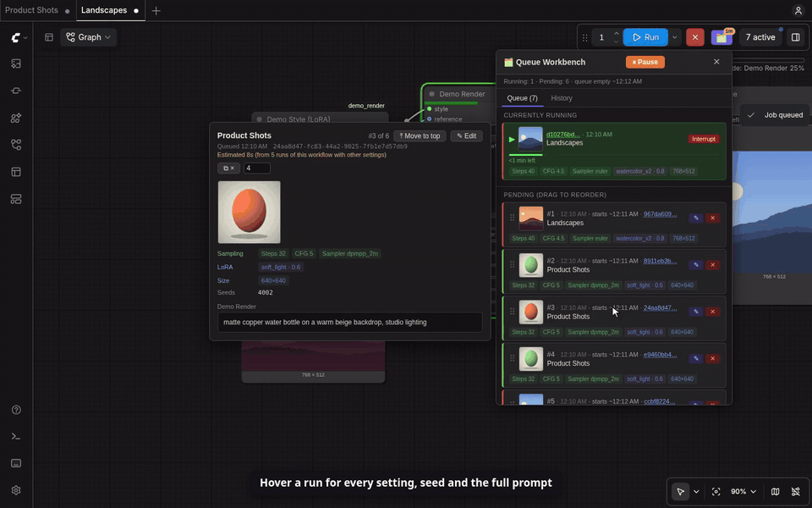Open job link 967da609
The image size is (812, 508).
660,214
